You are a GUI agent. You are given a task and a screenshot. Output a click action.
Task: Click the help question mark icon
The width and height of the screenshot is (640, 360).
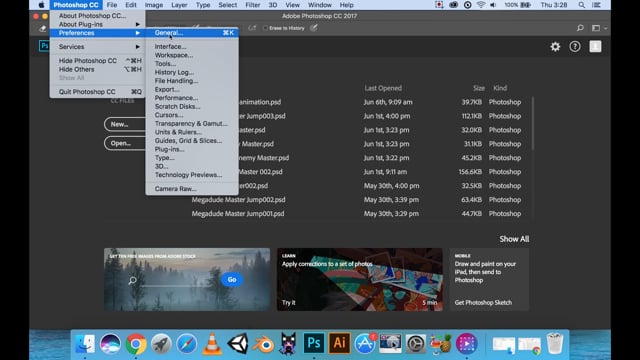tap(575, 47)
